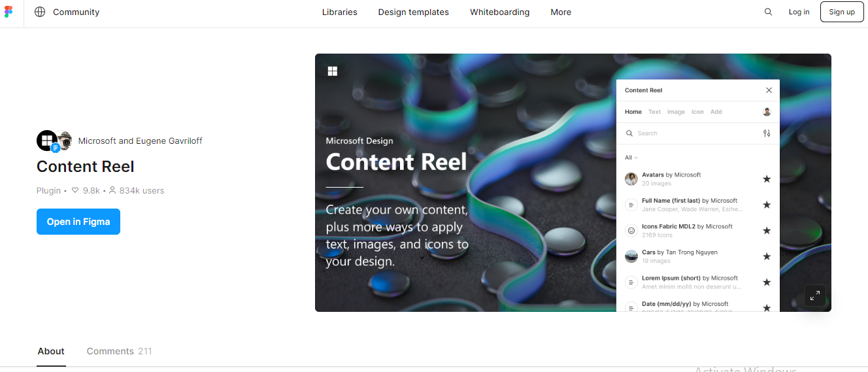The width and height of the screenshot is (868, 372).
Task: Click the Icons Fabric MDL2 smiley icon
Action: [631, 231]
